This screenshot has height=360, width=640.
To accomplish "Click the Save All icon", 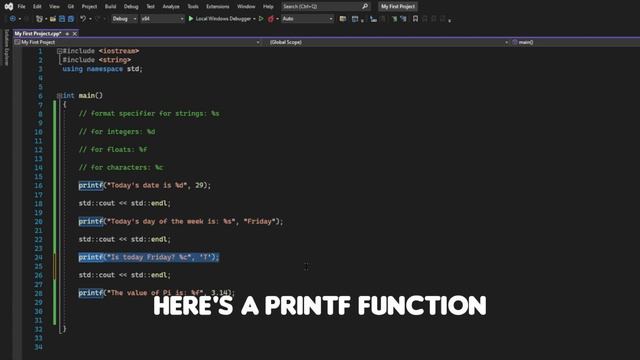I will 71,19.
